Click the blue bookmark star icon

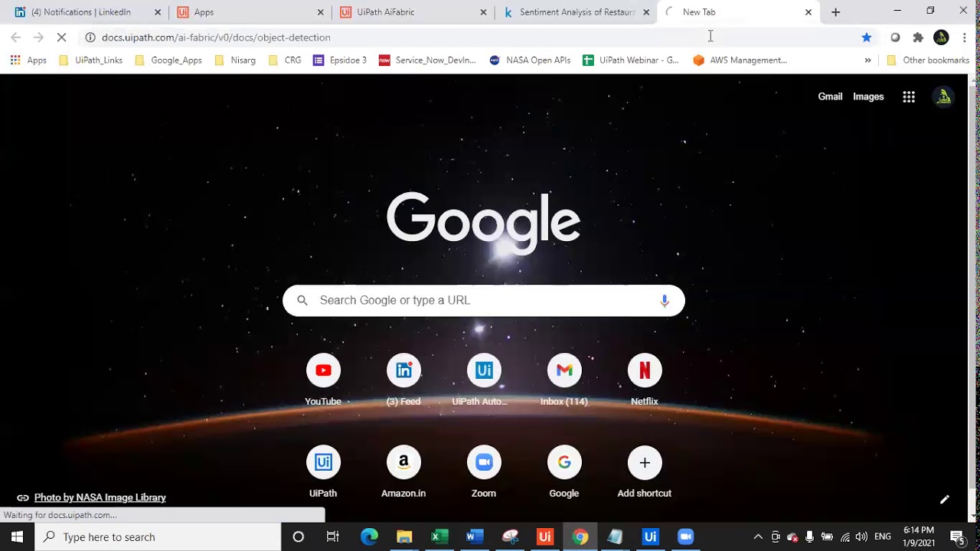click(x=866, y=37)
